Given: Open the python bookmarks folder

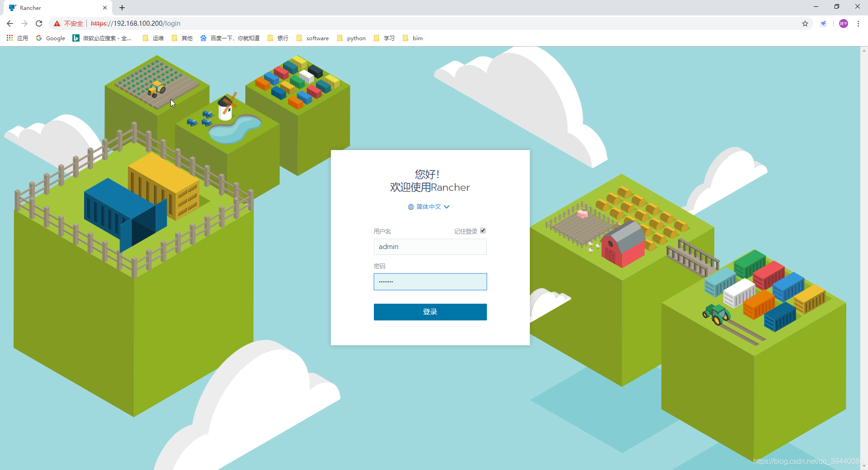Looking at the screenshot, I should (351, 38).
